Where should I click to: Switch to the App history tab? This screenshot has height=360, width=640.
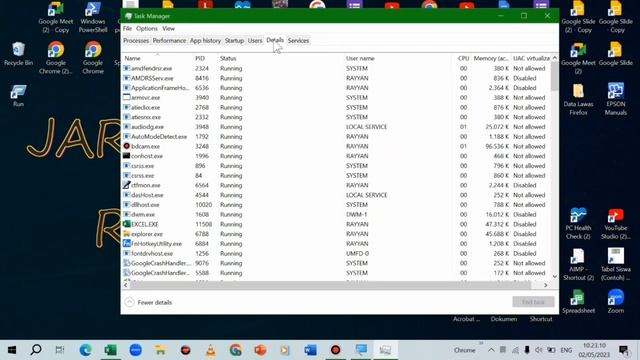205,41
